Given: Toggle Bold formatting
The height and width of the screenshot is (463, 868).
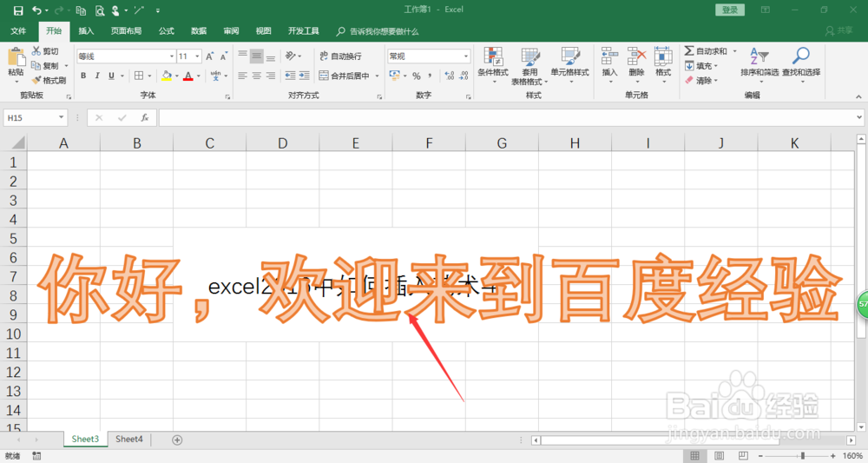Looking at the screenshot, I should (83, 76).
